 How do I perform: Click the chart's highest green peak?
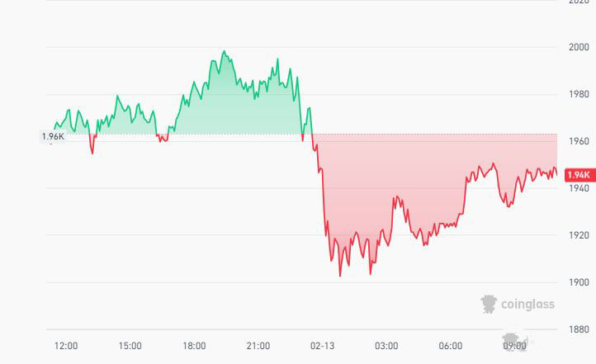tap(223, 51)
